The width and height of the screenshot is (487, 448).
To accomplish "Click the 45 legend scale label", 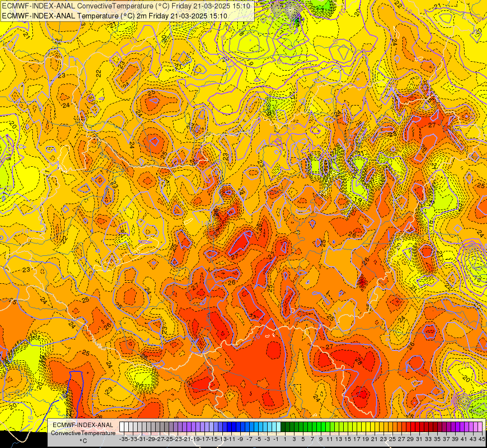I will (x=482, y=440).
